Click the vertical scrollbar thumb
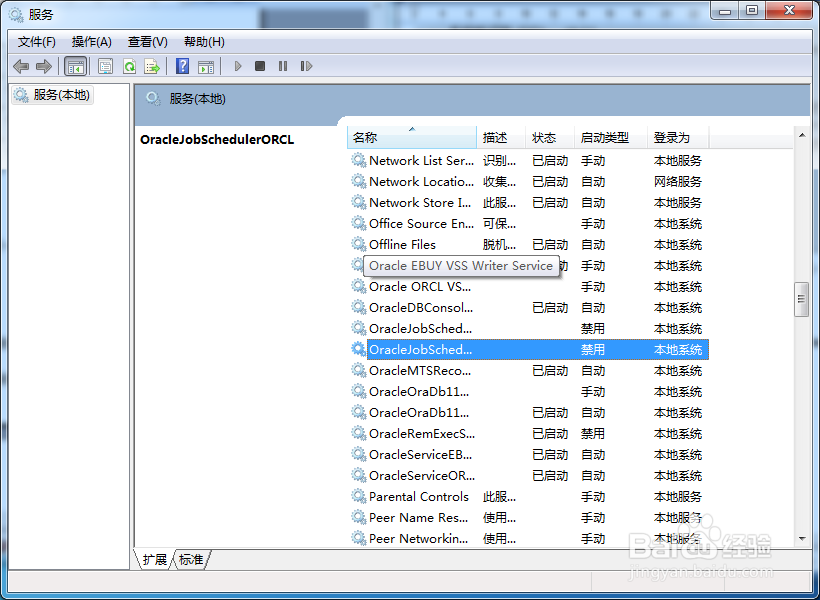This screenshot has height=600, width=820. [x=802, y=299]
